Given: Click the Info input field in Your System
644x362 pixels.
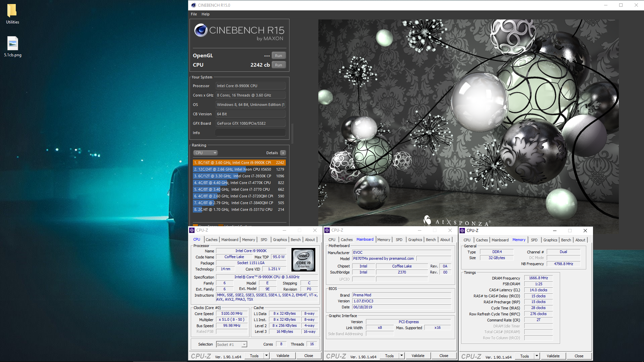Looking at the screenshot, I should point(251,133).
